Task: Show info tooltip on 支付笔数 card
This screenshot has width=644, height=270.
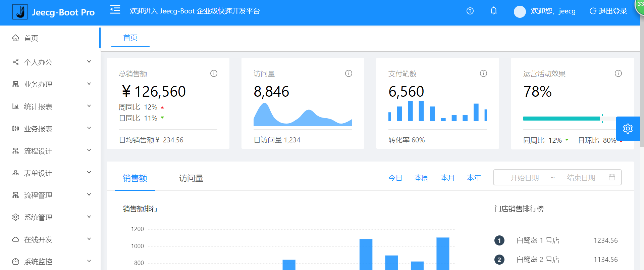Action: [483, 73]
